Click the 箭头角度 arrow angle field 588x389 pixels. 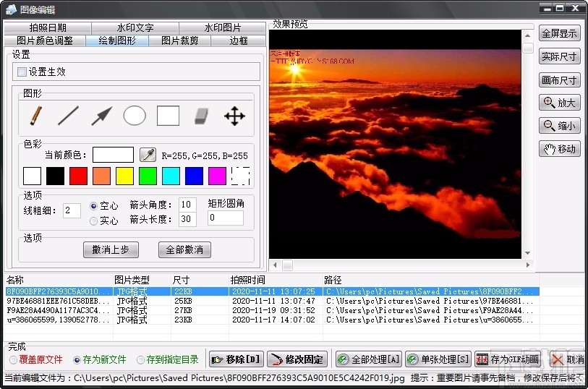click(187, 205)
